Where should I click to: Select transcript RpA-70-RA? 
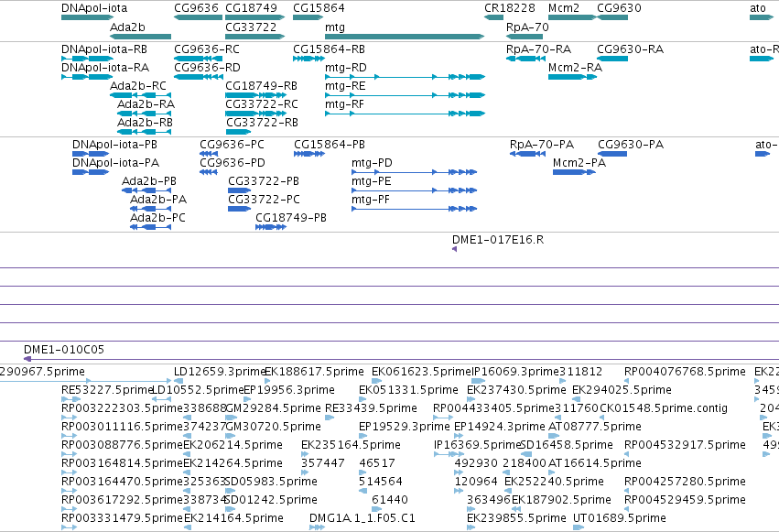pyautogui.click(x=525, y=59)
